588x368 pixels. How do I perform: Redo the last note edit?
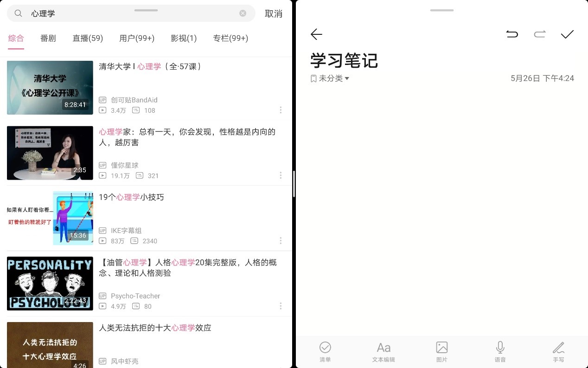[x=540, y=34]
